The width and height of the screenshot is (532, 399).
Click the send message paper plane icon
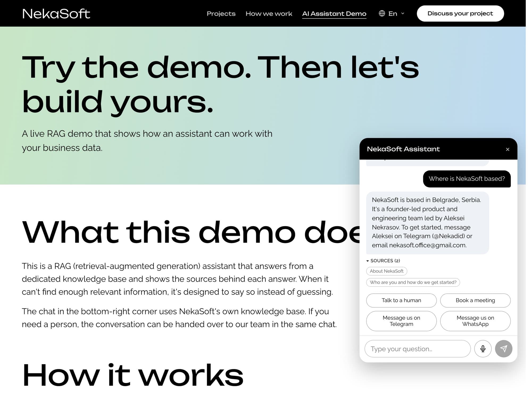[x=503, y=349]
